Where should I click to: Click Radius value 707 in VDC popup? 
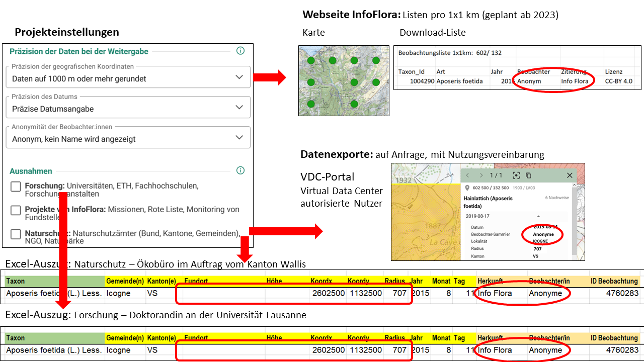[537, 249]
